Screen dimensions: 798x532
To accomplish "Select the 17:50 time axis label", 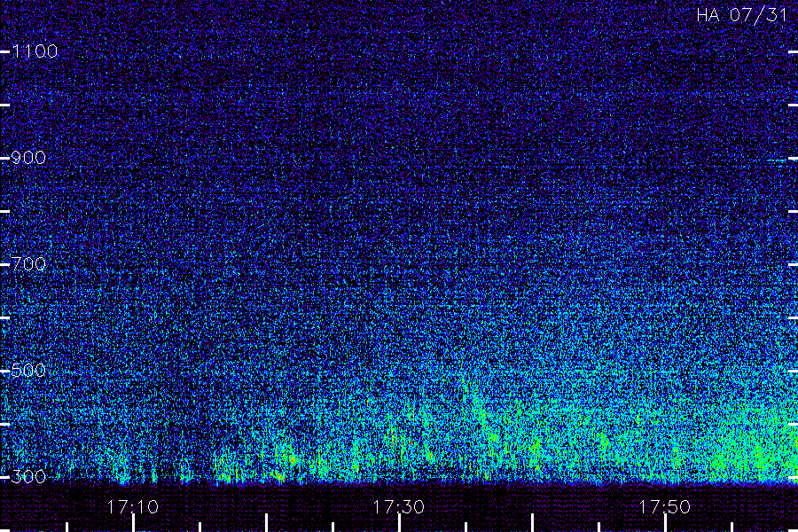I will [665, 507].
